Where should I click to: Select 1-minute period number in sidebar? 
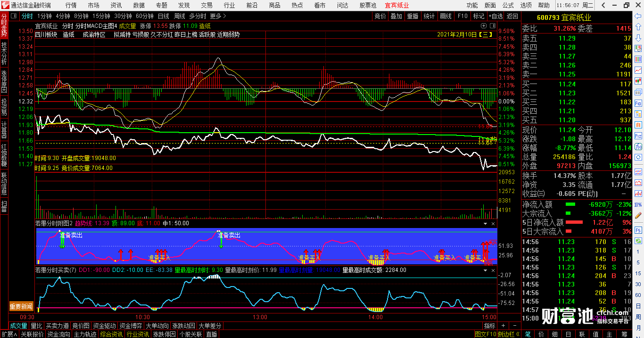638,252
